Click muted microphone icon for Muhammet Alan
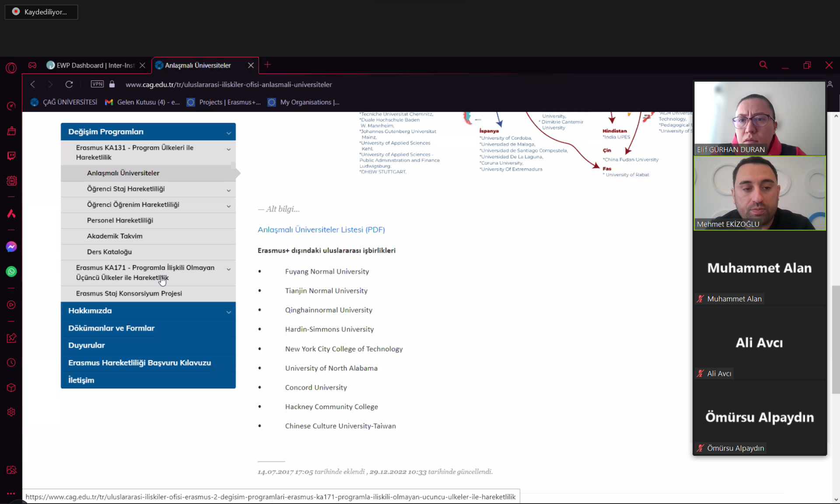The image size is (840, 504). pyautogui.click(x=700, y=299)
